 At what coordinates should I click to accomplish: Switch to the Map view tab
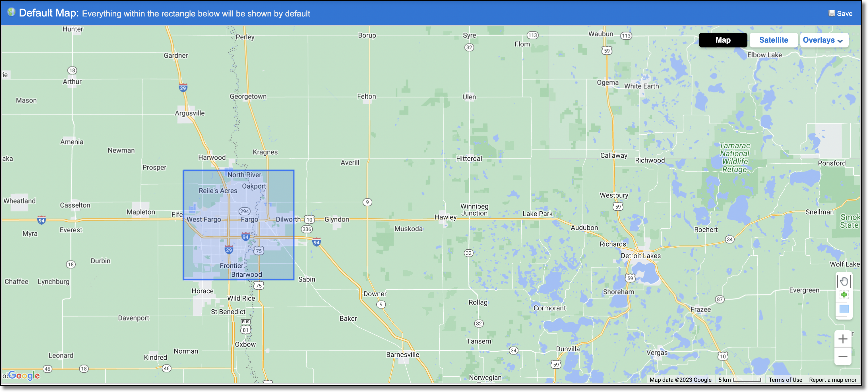pyautogui.click(x=723, y=40)
